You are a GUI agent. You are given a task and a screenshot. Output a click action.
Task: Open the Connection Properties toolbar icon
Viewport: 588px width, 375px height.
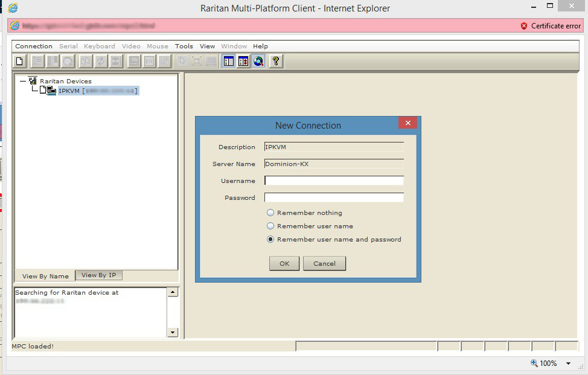pos(37,61)
